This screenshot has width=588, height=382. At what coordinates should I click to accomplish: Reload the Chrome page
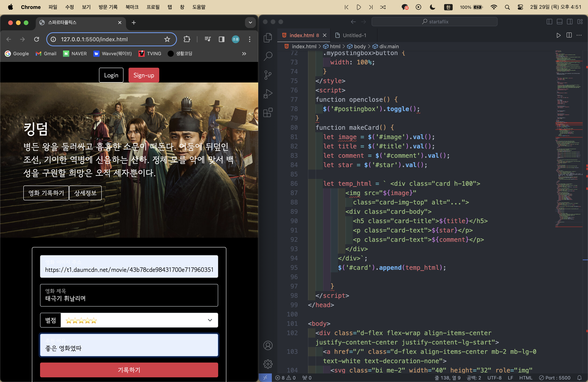click(x=37, y=39)
